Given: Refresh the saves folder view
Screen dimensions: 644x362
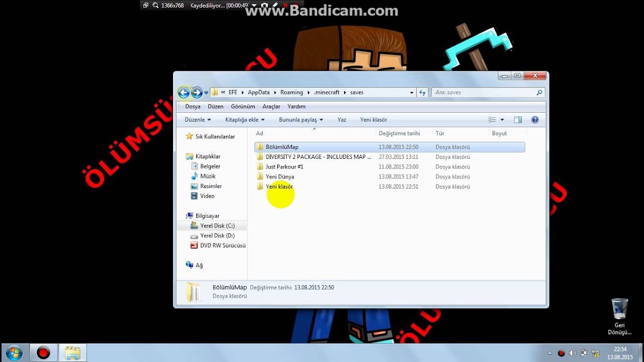Looking at the screenshot, I should [x=423, y=93].
